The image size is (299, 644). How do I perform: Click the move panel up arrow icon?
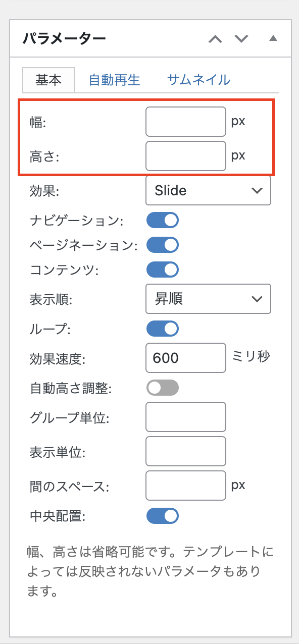pos(216,38)
